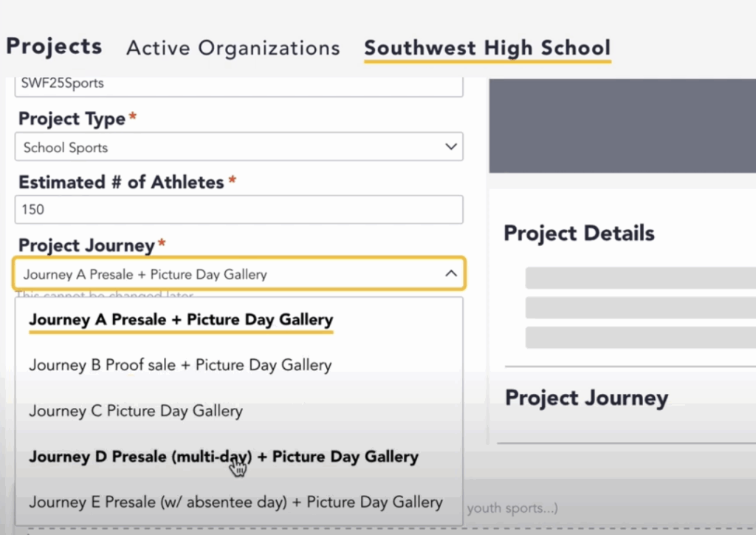Pick Journey C Picture Day Gallery option
Image resolution: width=756 pixels, height=535 pixels.
pyautogui.click(x=135, y=411)
